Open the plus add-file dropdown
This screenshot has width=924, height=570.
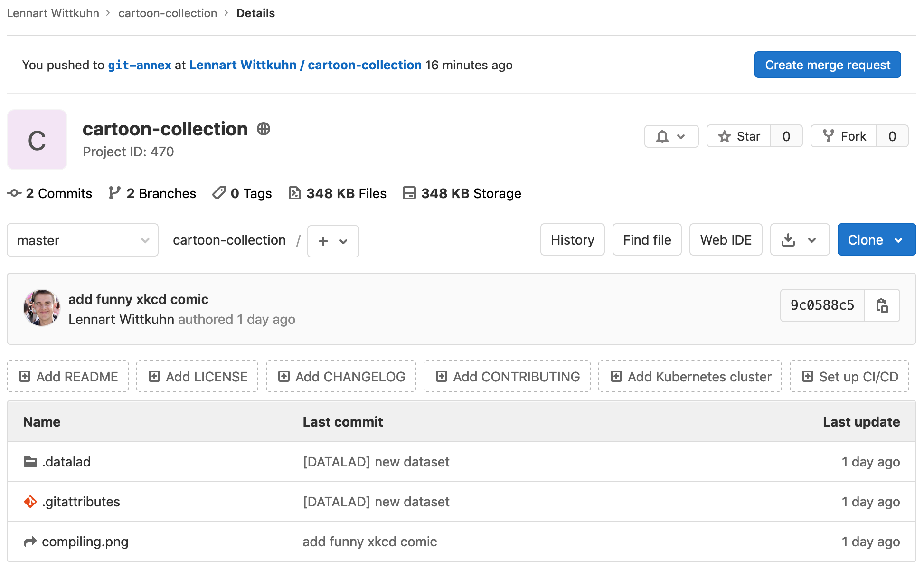point(333,241)
